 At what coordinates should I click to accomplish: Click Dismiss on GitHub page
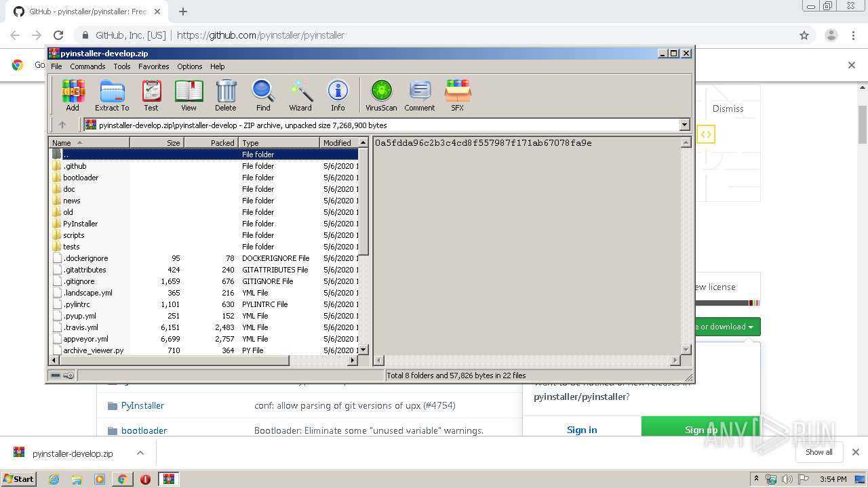(728, 108)
